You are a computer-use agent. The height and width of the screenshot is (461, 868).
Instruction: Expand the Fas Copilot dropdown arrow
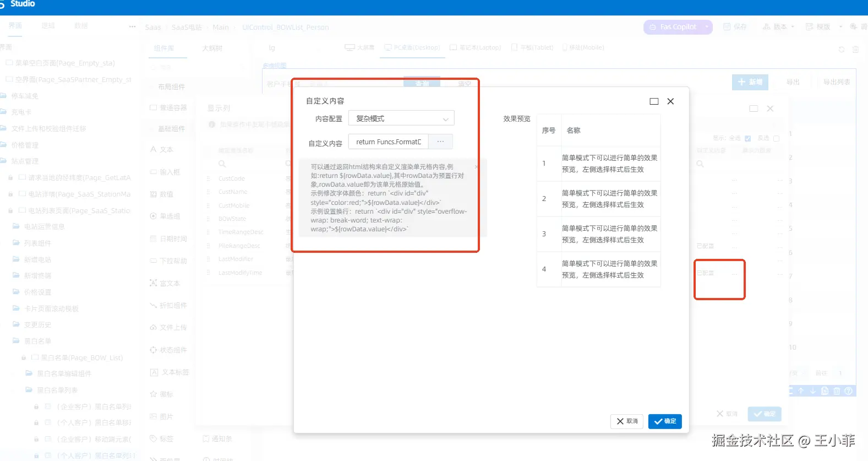(707, 27)
